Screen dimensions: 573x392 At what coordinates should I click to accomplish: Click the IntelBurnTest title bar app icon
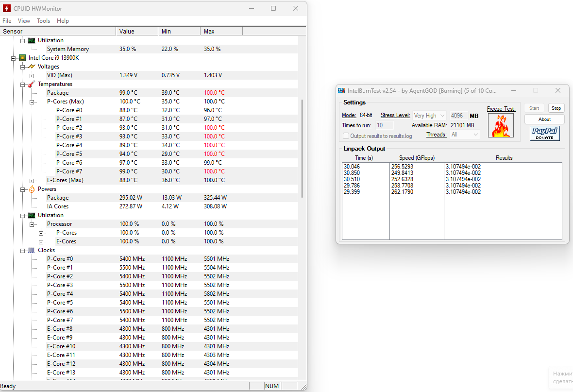pyautogui.click(x=341, y=91)
